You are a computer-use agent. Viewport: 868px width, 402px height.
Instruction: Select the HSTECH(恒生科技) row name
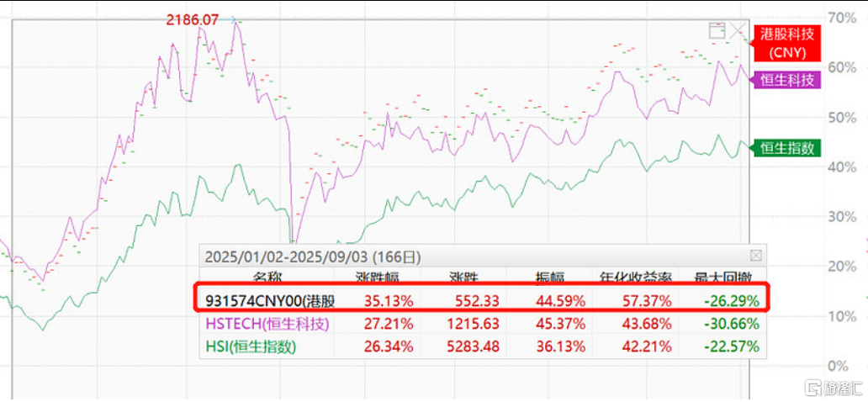click(267, 324)
